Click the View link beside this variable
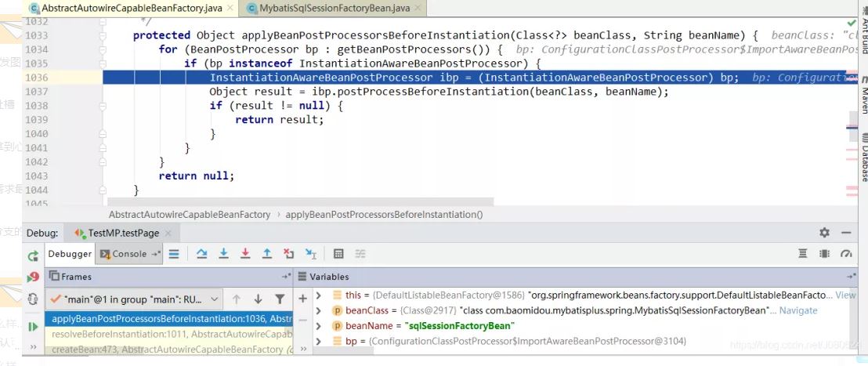 click(x=845, y=295)
